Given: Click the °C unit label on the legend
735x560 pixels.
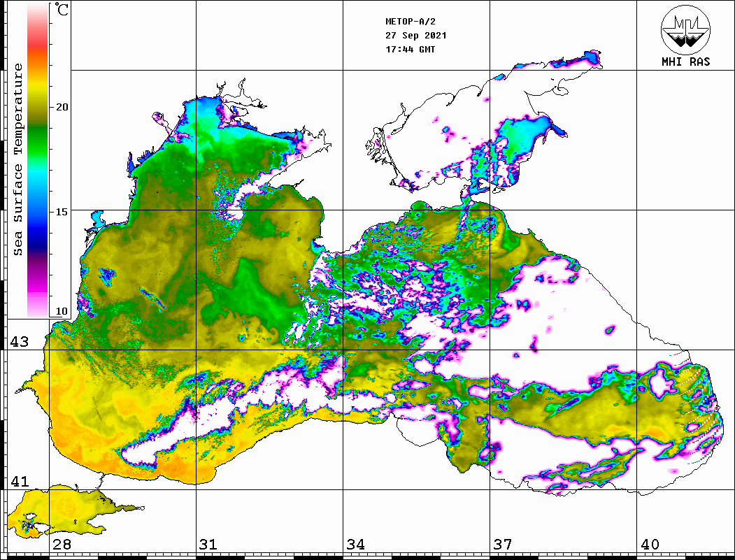Looking at the screenshot, I should pyautogui.click(x=61, y=9).
